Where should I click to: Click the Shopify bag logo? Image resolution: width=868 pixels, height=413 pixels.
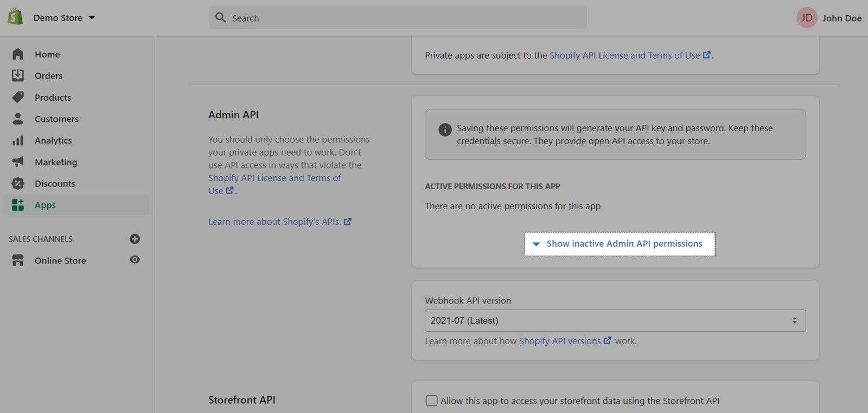pyautogui.click(x=15, y=17)
